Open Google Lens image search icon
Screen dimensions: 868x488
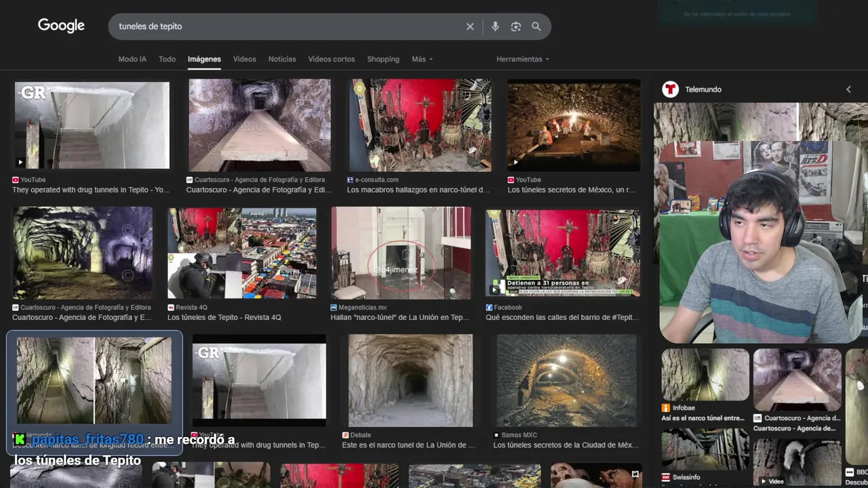[516, 26]
